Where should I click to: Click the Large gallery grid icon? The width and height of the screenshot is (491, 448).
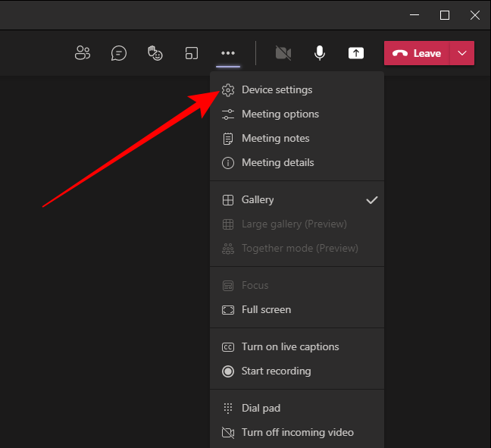(x=228, y=224)
